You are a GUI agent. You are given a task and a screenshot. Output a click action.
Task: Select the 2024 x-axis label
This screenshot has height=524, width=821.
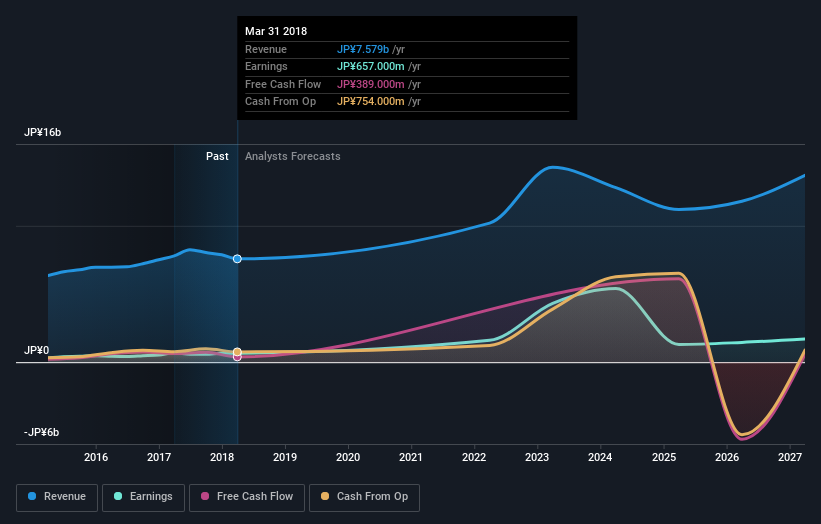[x=600, y=457]
